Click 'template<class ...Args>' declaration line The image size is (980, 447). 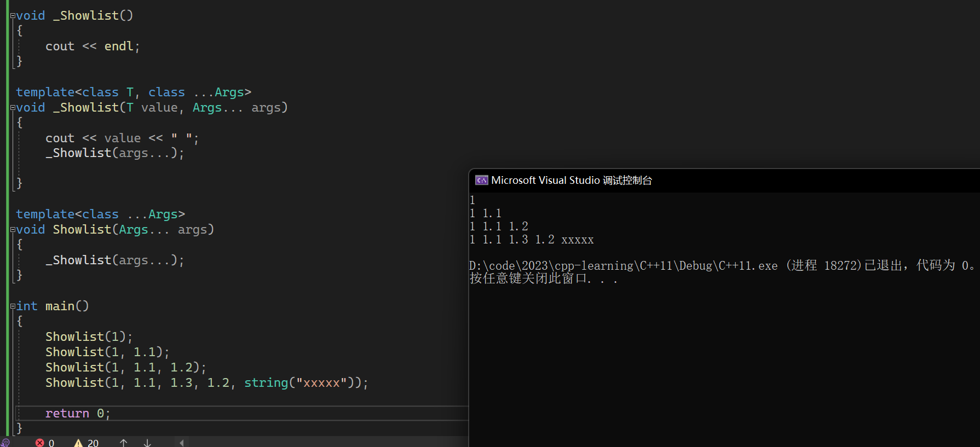(100, 214)
